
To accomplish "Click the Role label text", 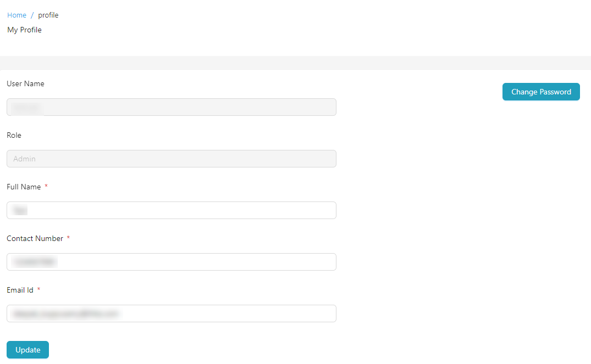I will tap(14, 135).
